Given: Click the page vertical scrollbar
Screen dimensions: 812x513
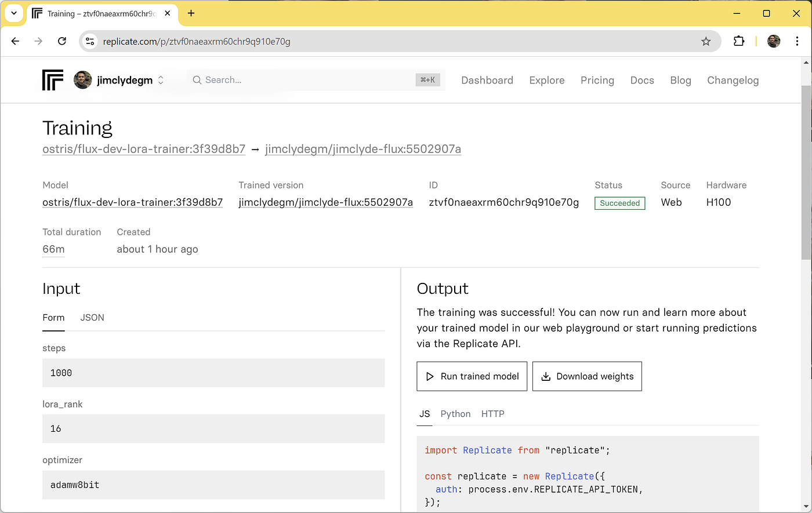Looking at the screenshot, I should pyautogui.click(x=806, y=174).
